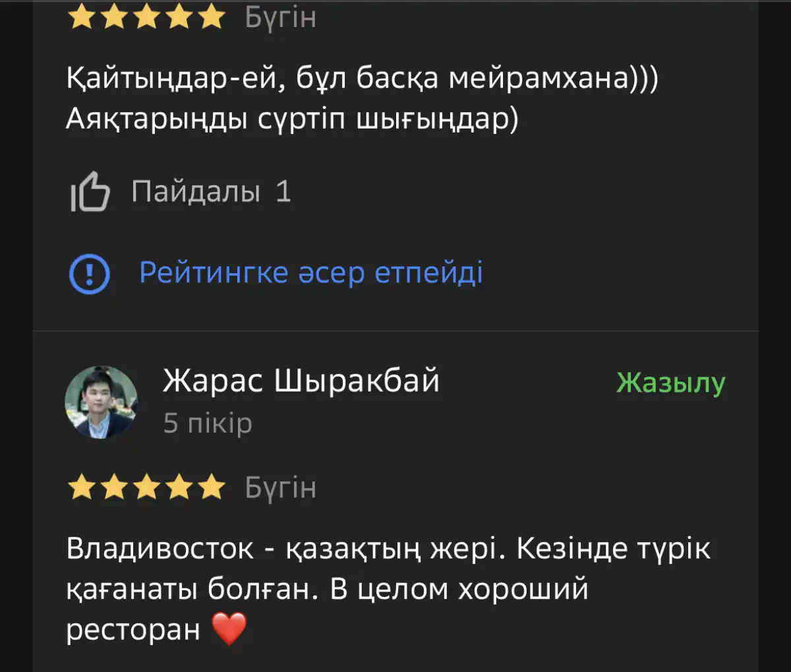Click the blue exclamation info icon
This screenshot has height=672, width=791.
click(90, 273)
